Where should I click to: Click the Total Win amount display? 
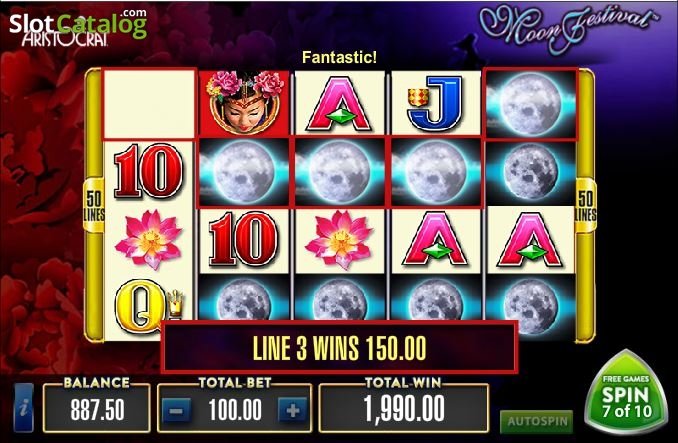point(404,408)
